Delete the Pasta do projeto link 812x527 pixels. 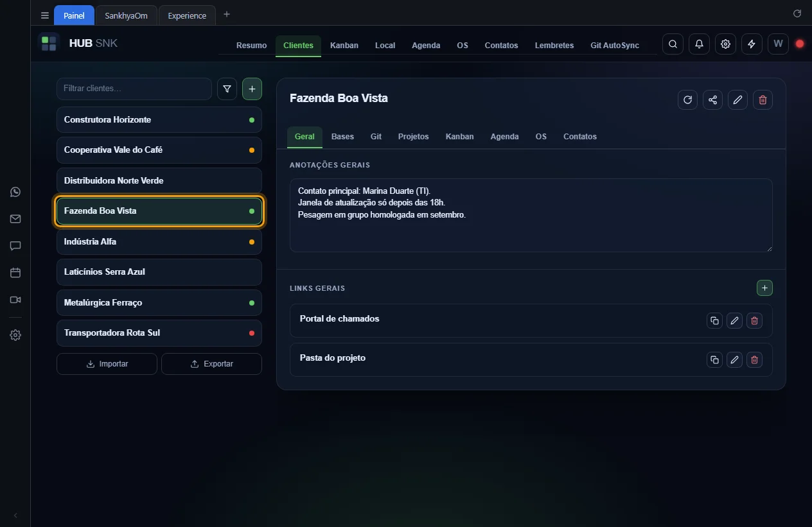tap(754, 359)
